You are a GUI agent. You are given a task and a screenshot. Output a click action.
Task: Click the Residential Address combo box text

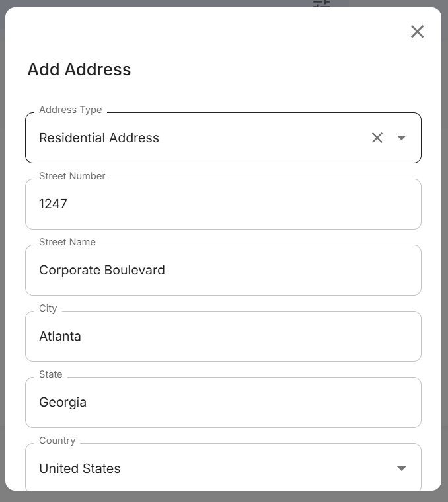click(99, 138)
